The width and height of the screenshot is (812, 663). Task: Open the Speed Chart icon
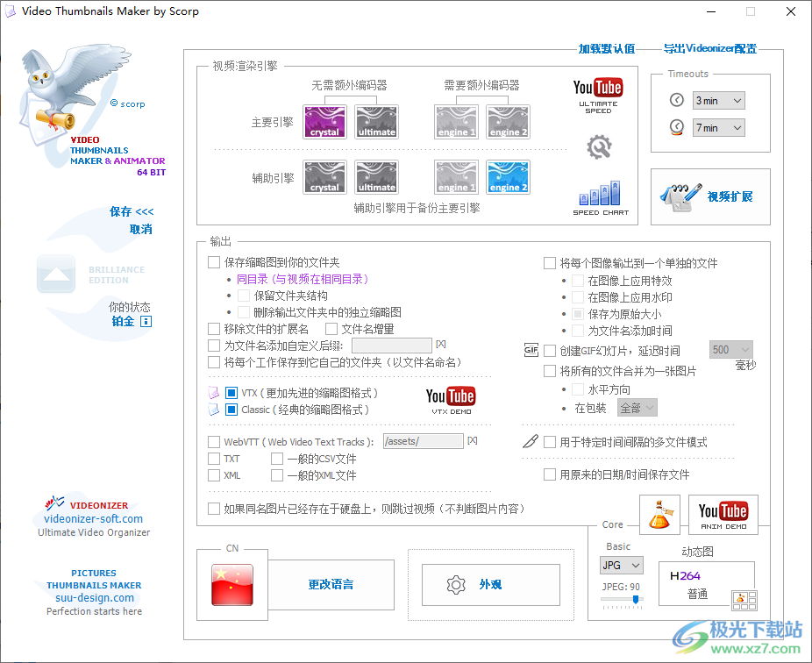[600, 198]
